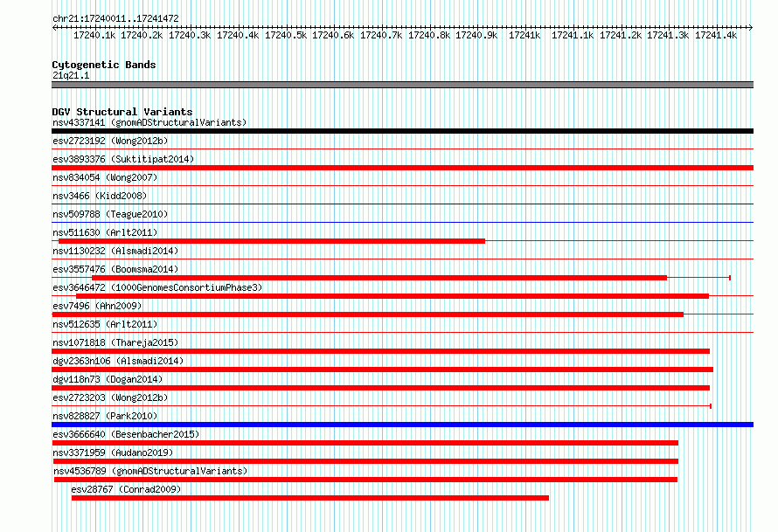Click the 17241.4k ruler label
Image resolution: width=778 pixels, height=532 pixels.
(715, 35)
